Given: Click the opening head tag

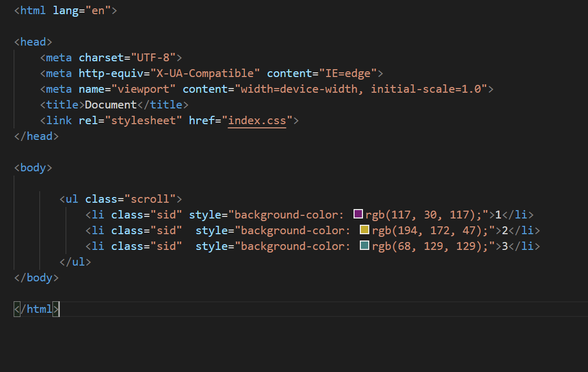Looking at the screenshot, I should (33, 42).
